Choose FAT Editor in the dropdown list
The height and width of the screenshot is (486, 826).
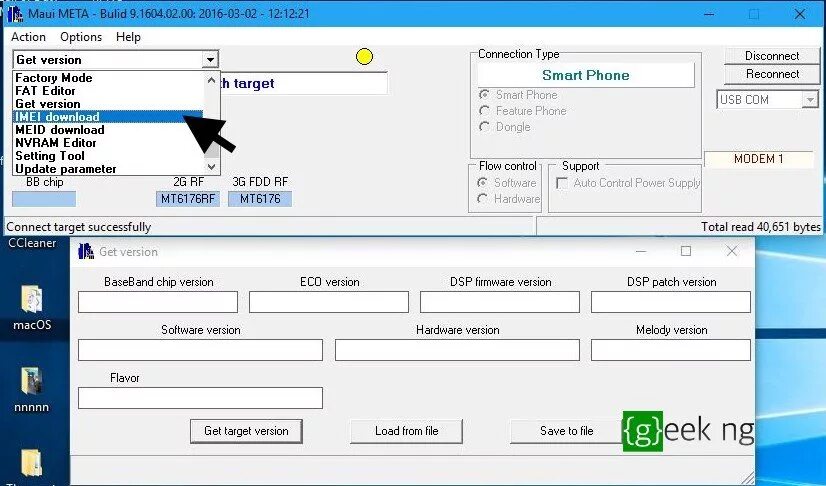click(x=108, y=91)
